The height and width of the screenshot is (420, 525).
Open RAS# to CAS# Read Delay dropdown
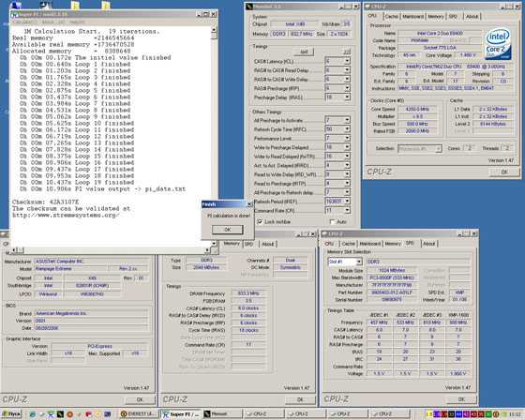(347, 70)
